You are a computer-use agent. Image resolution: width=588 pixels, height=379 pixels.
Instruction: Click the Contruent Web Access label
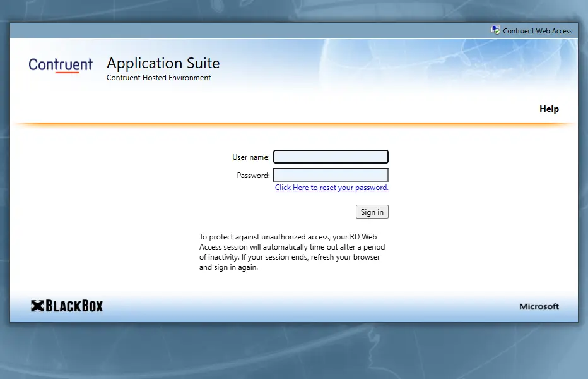coord(538,31)
